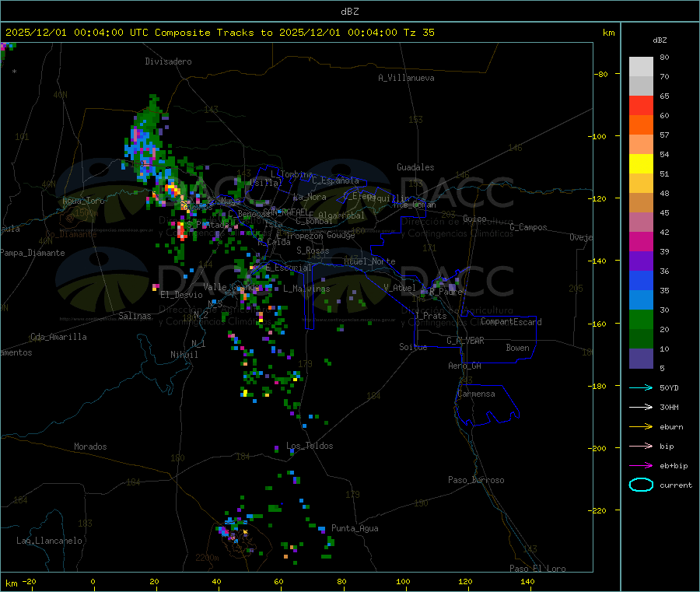Click the Los_Toldos map label

tap(310, 446)
